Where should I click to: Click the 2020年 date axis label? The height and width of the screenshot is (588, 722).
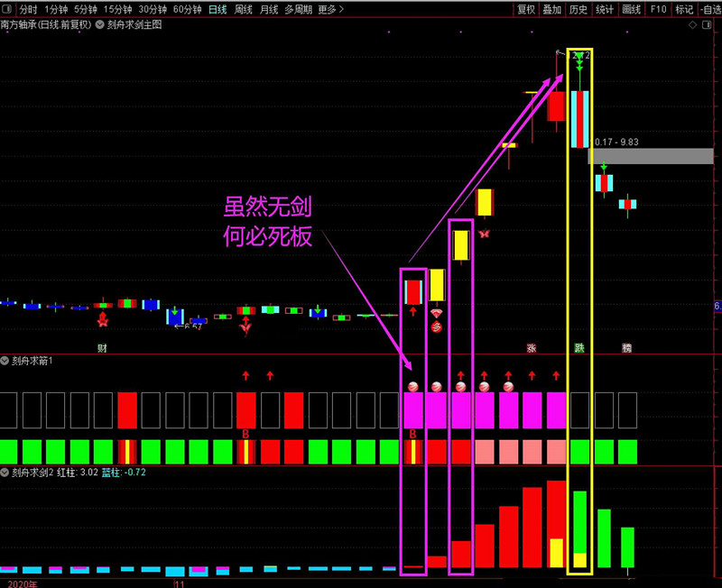[x=22, y=583]
